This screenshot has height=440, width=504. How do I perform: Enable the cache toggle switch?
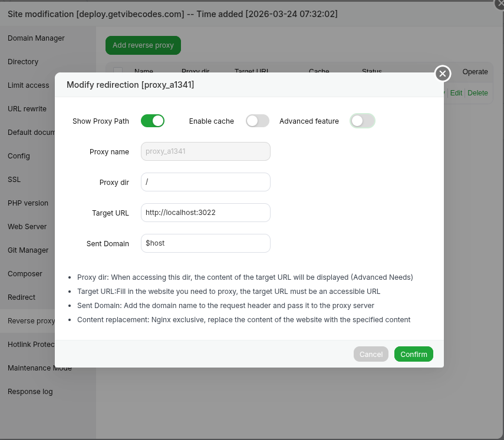click(x=258, y=121)
